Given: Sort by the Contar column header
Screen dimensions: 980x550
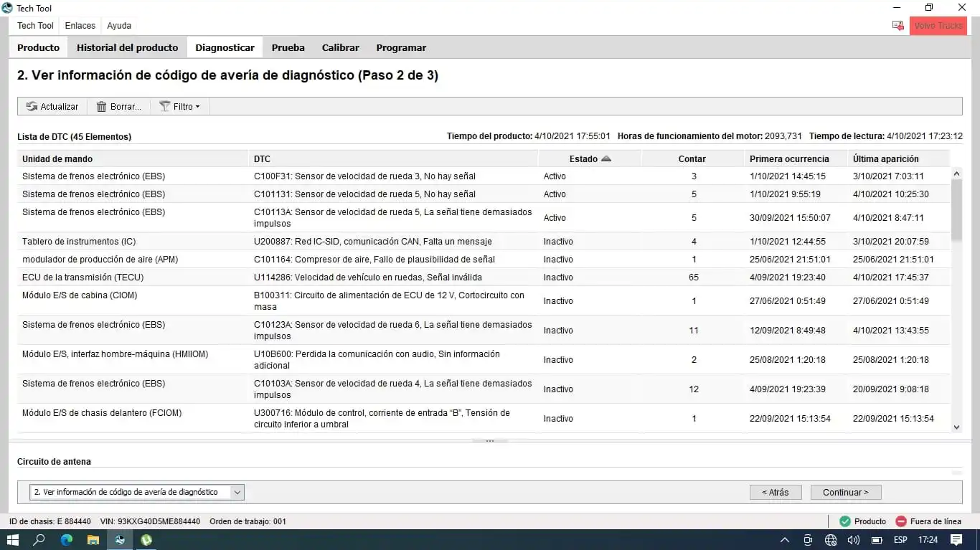Looking at the screenshot, I should [x=692, y=158].
